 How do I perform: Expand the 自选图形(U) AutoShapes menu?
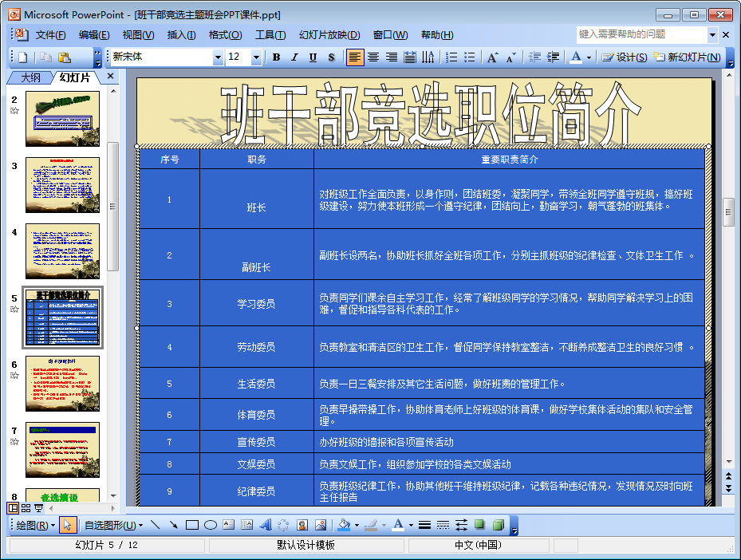click(x=113, y=526)
